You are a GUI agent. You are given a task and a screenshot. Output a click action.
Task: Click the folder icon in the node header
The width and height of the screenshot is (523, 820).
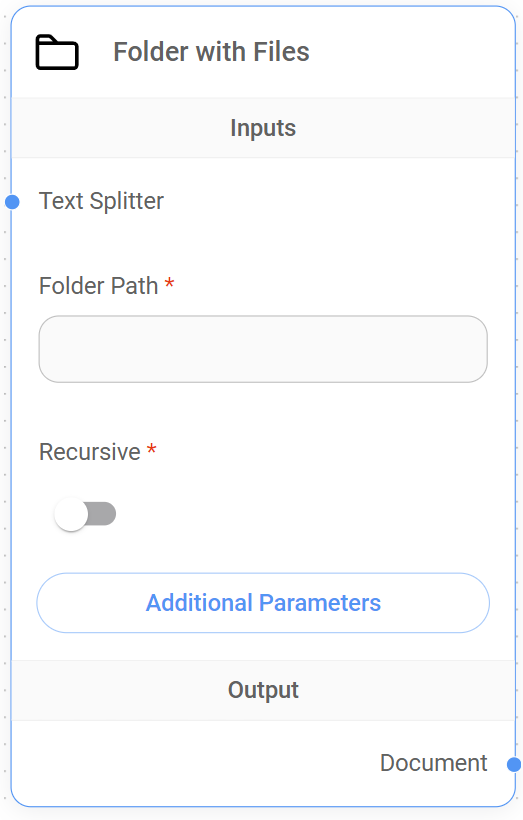point(57,52)
